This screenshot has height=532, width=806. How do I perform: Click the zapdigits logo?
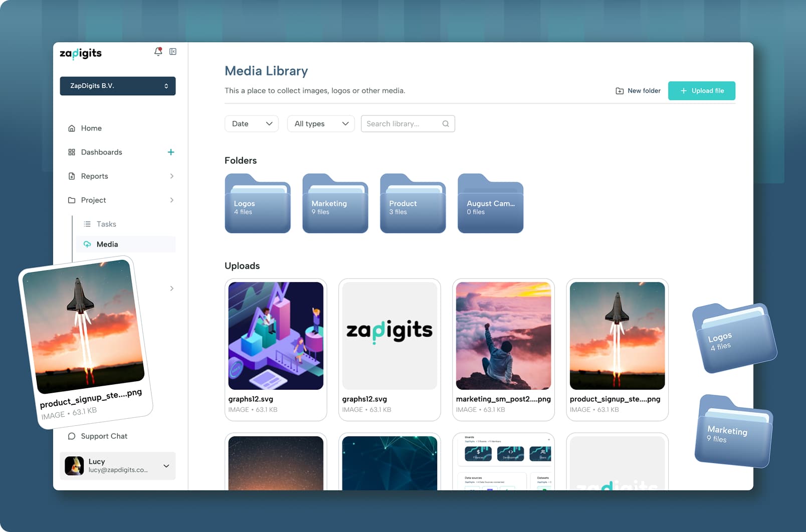click(81, 53)
